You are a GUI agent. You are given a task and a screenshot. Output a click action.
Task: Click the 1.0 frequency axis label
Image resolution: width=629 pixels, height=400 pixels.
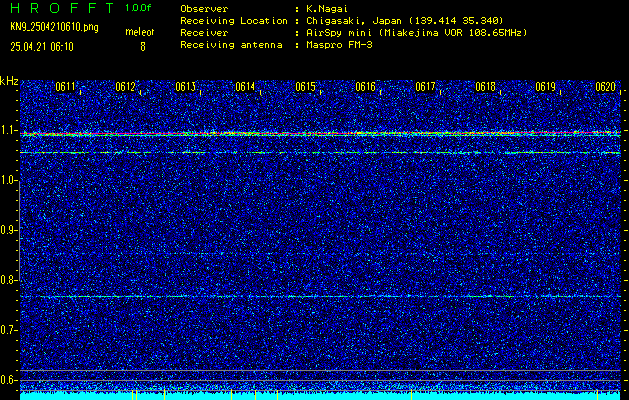pyautogui.click(x=7, y=181)
